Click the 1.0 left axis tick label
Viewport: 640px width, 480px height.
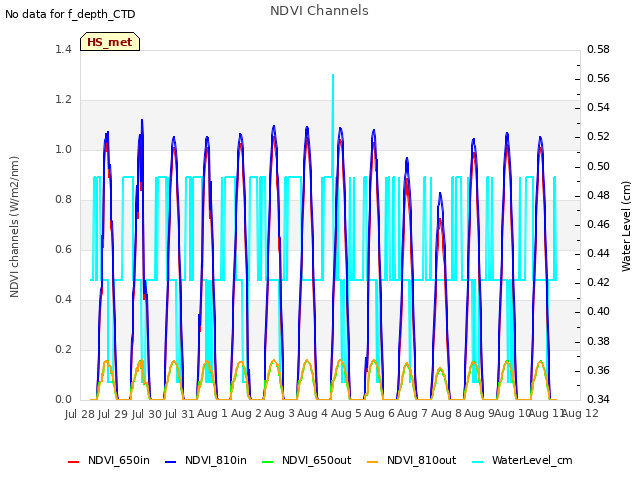click(63, 149)
